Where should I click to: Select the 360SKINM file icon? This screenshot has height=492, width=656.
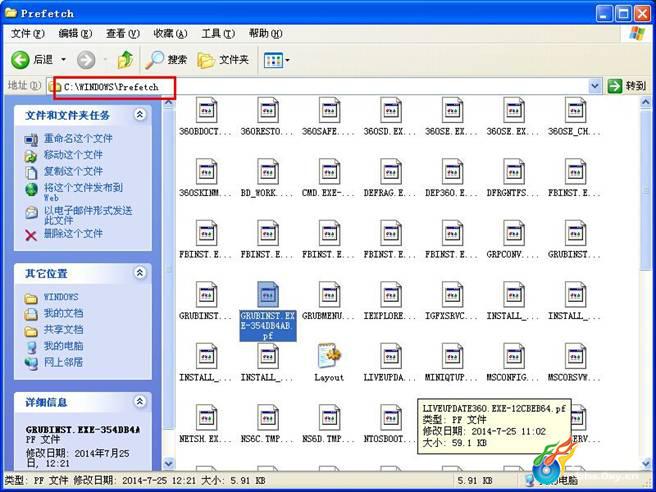coord(206,172)
